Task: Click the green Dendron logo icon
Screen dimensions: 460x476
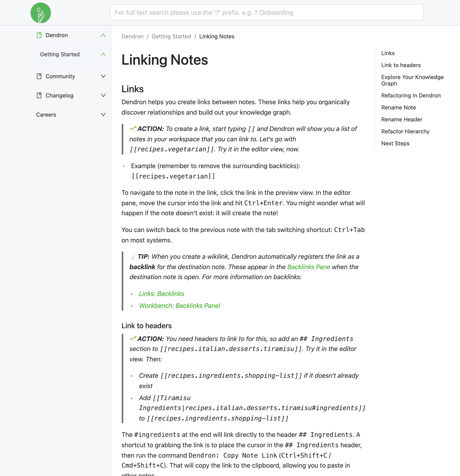Action: coord(40,13)
